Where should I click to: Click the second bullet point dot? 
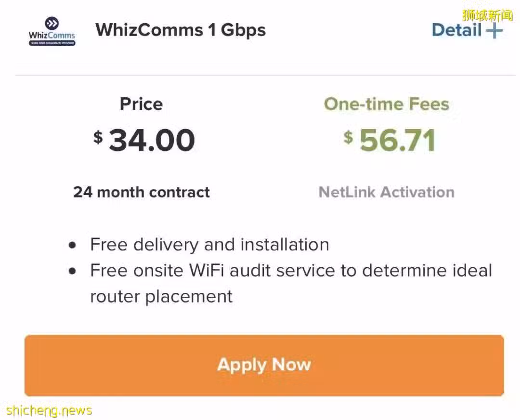click(x=72, y=271)
